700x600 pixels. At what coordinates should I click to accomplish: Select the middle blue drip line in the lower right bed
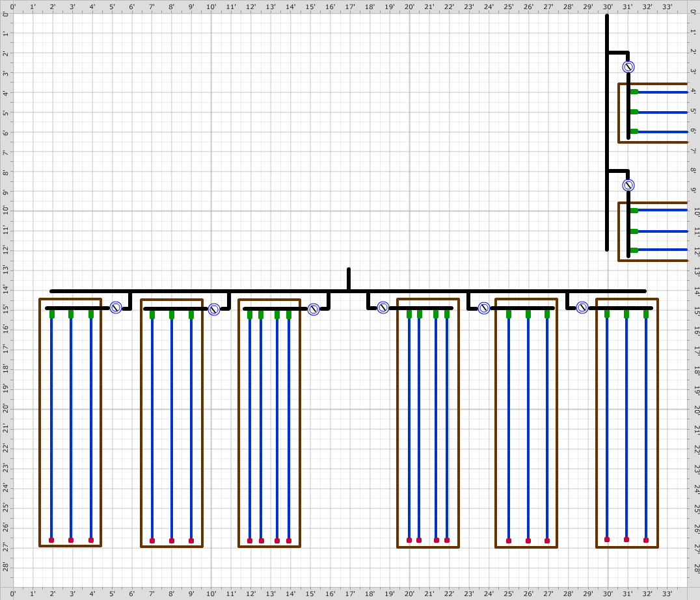(x=663, y=231)
